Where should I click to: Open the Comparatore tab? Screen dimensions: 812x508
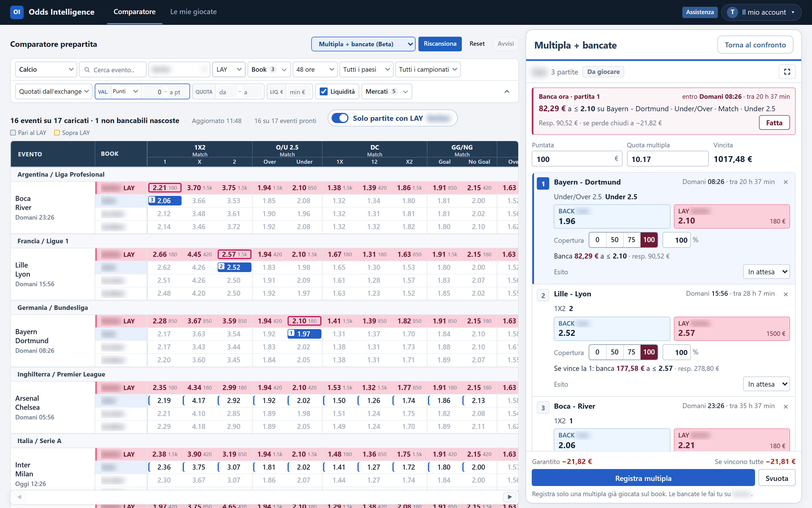(134, 12)
